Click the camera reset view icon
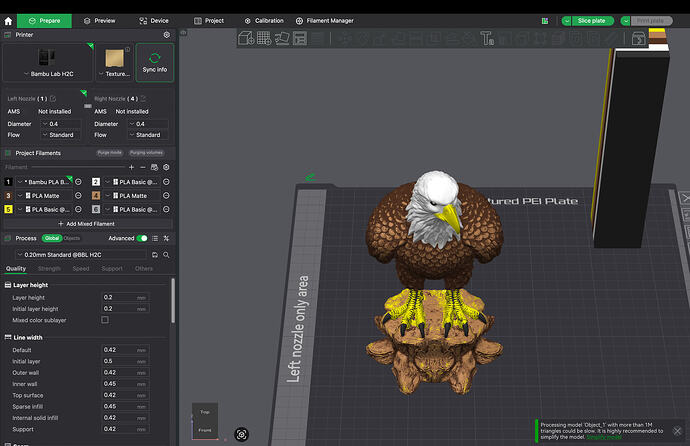 pyautogui.click(x=242, y=435)
